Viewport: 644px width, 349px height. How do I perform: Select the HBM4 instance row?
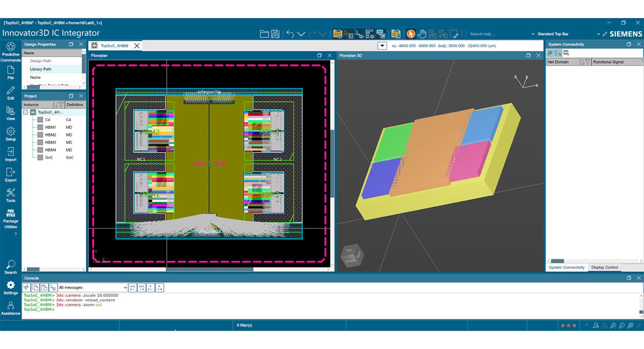pyautogui.click(x=53, y=150)
